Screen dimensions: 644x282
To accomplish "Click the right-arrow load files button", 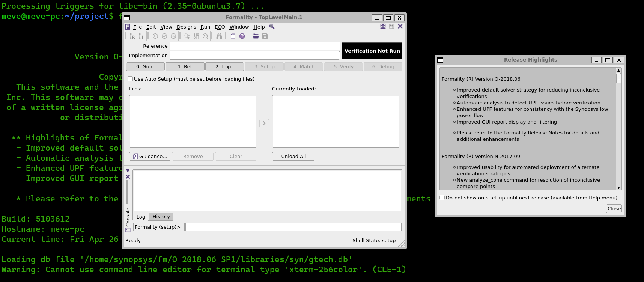I will 264,123.
